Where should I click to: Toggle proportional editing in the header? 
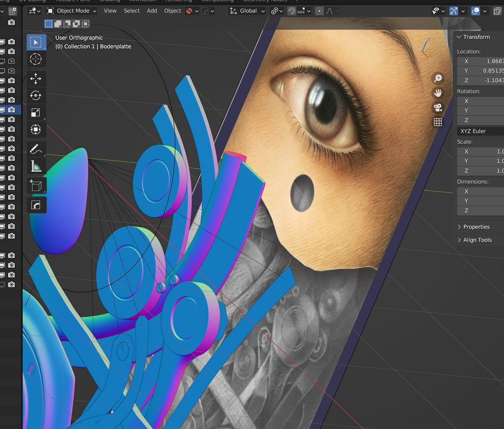pyautogui.click(x=319, y=11)
